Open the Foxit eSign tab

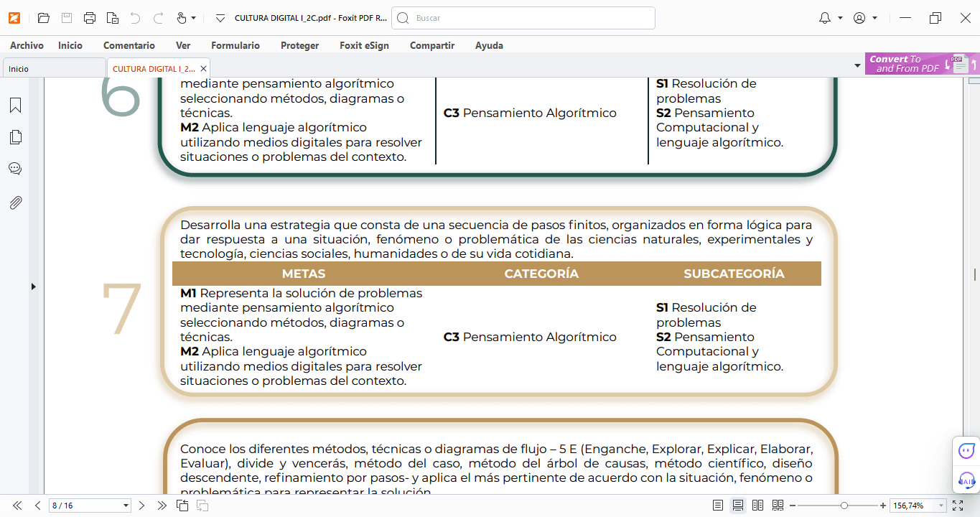pyautogui.click(x=364, y=45)
